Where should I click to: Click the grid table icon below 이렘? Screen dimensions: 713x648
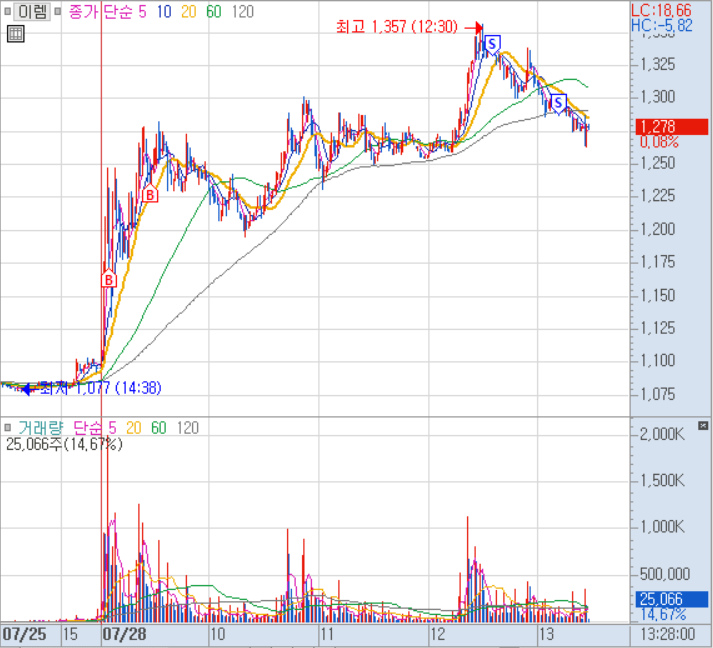click(15, 35)
